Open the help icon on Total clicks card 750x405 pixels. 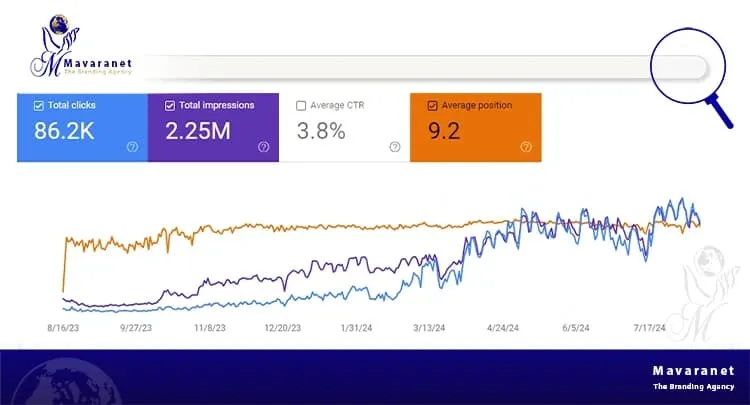pyautogui.click(x=132, y=147)
